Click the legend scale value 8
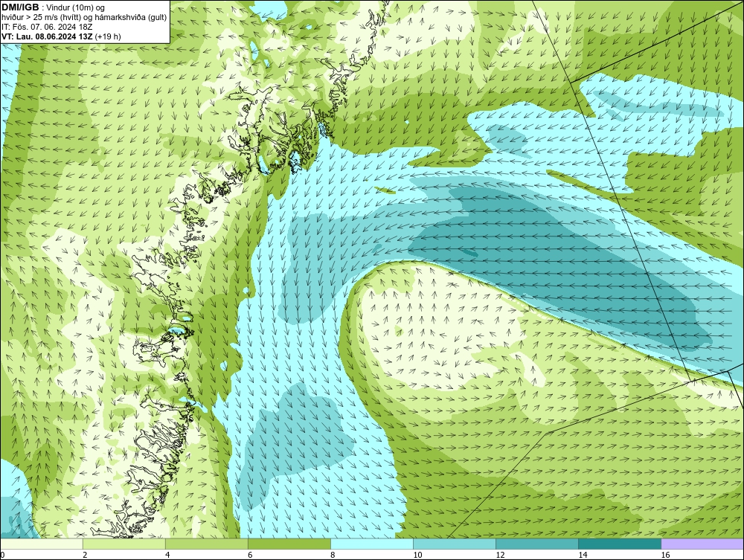 [333, 555]
